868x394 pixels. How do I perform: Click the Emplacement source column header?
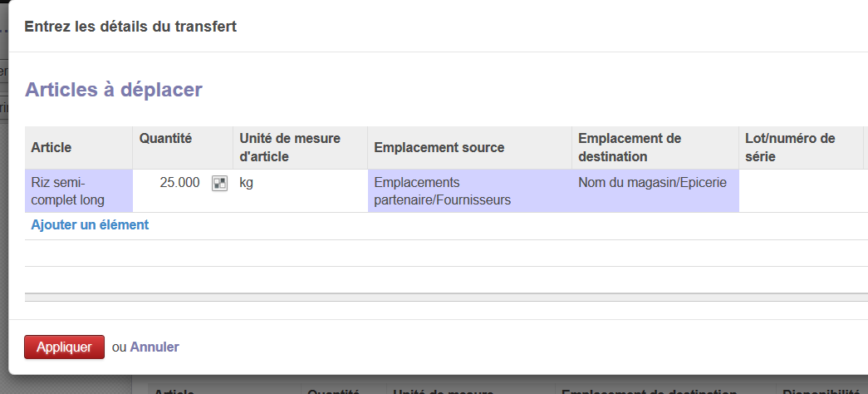point(439,147)
